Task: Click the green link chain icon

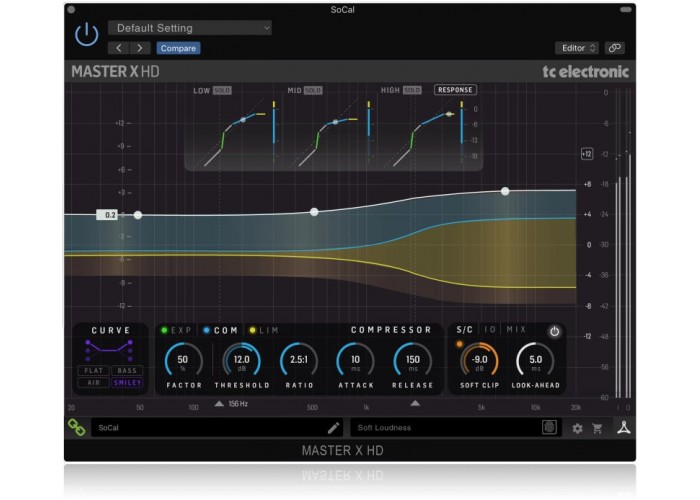Action: [x=76, y=427]
